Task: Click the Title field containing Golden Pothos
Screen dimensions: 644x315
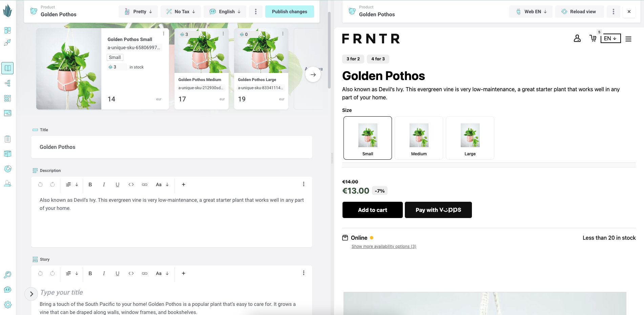Action: pos(172,147)
